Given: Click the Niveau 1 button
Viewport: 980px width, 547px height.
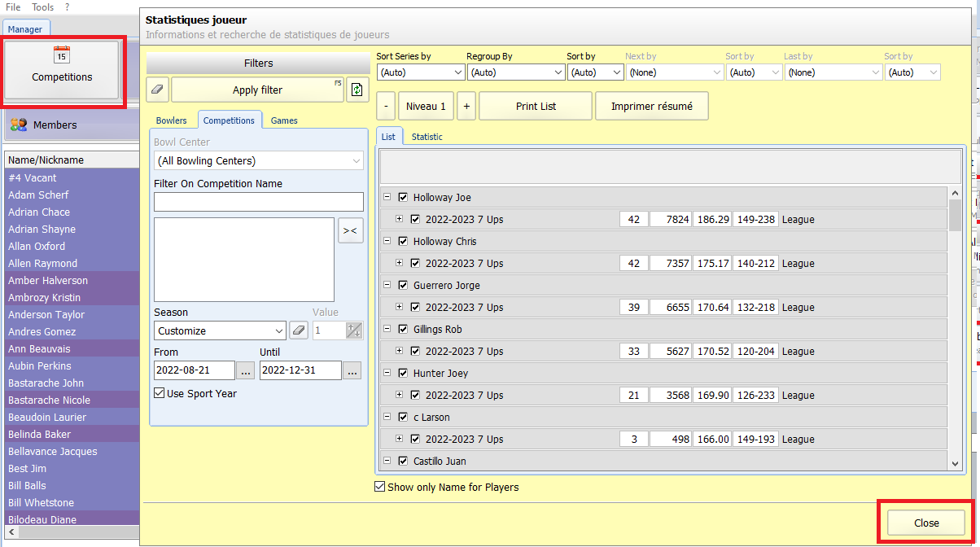Looking at the screenshot, I should 426,106.
